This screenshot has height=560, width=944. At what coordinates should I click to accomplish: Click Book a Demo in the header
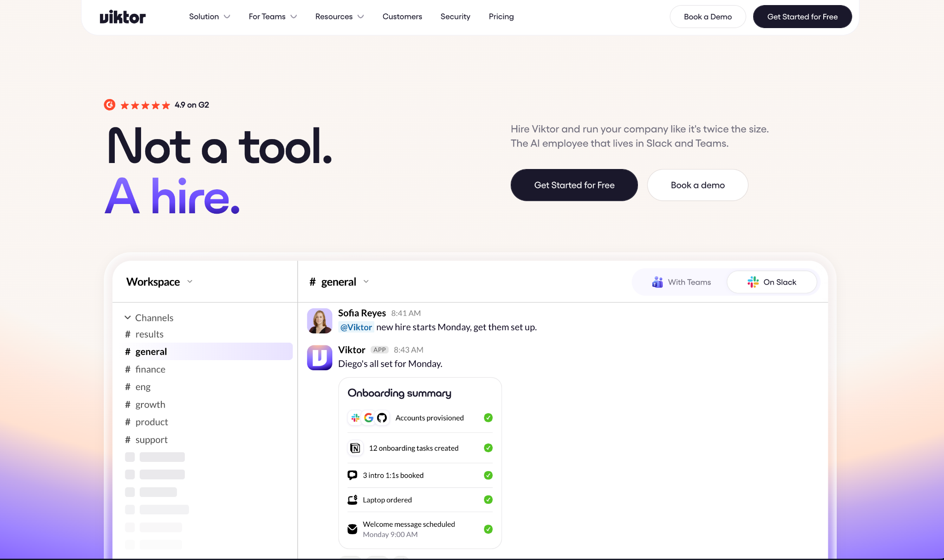tap(708, 17)
